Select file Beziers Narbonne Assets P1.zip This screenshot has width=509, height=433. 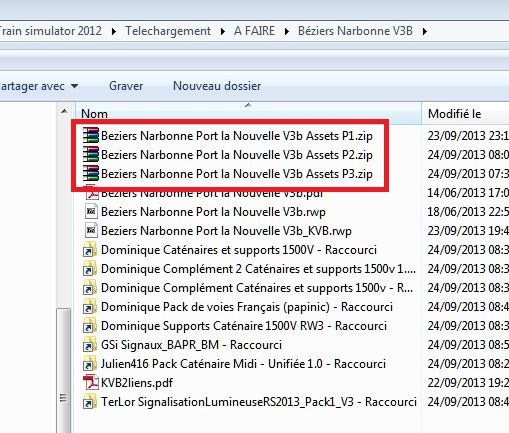click(x=237, y=136)
